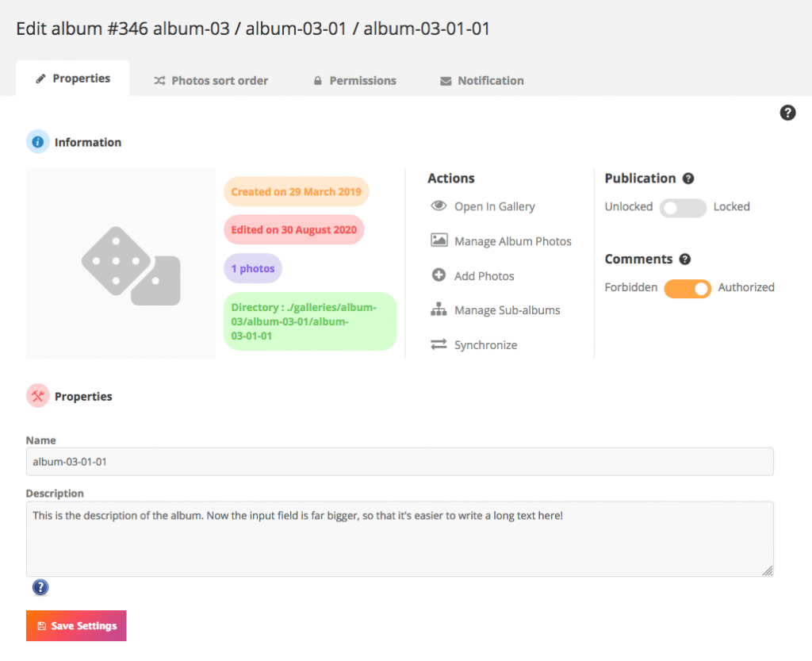Viewport: 812px width, 661px height.
Task: Click inside the Description text area
Action: 400,539
